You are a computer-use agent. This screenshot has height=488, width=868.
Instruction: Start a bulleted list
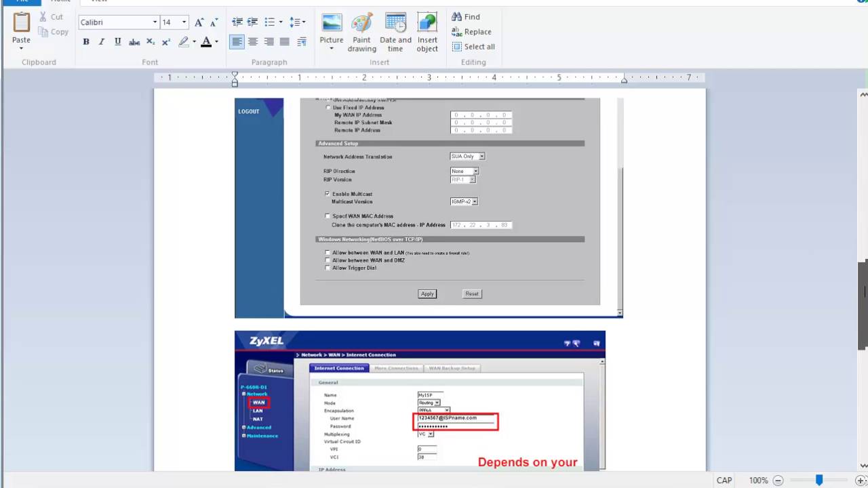click(269, 22)
